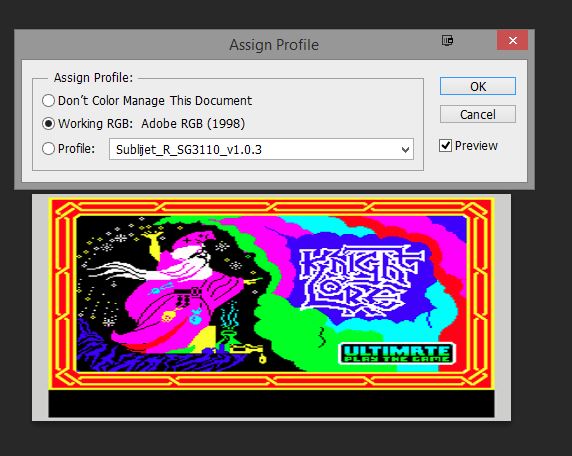
Task: Select the Working RGB radio button
Action: pos(49,124)
